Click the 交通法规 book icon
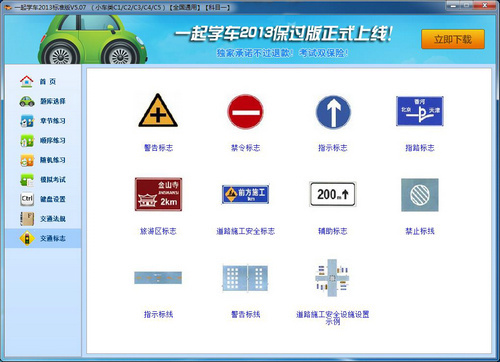The image size is (500, 362). pos(27,219)
